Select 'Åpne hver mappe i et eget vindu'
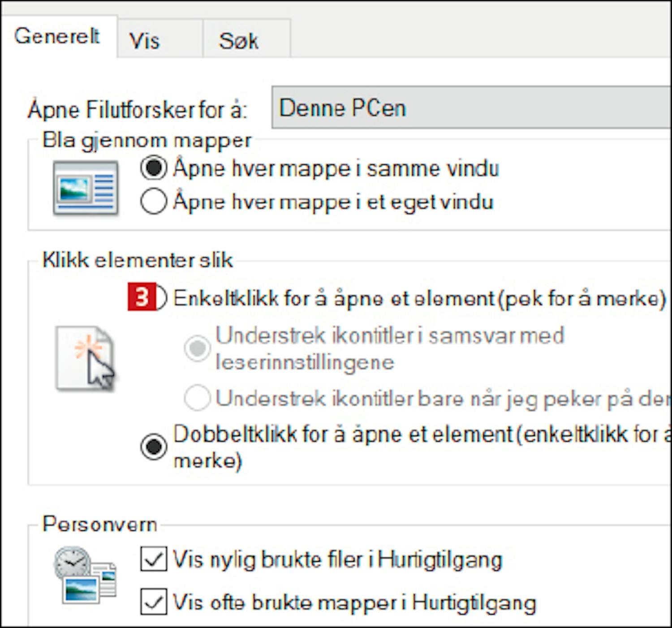 point(154,202)
